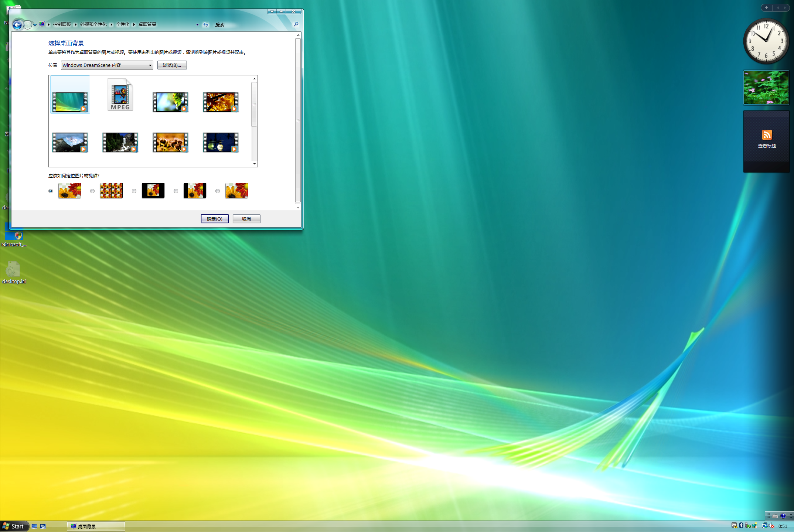This screenshot has width=794, height=532.
Task: Select the waterfall video thumbnail
Action: [x=120, y=143]
